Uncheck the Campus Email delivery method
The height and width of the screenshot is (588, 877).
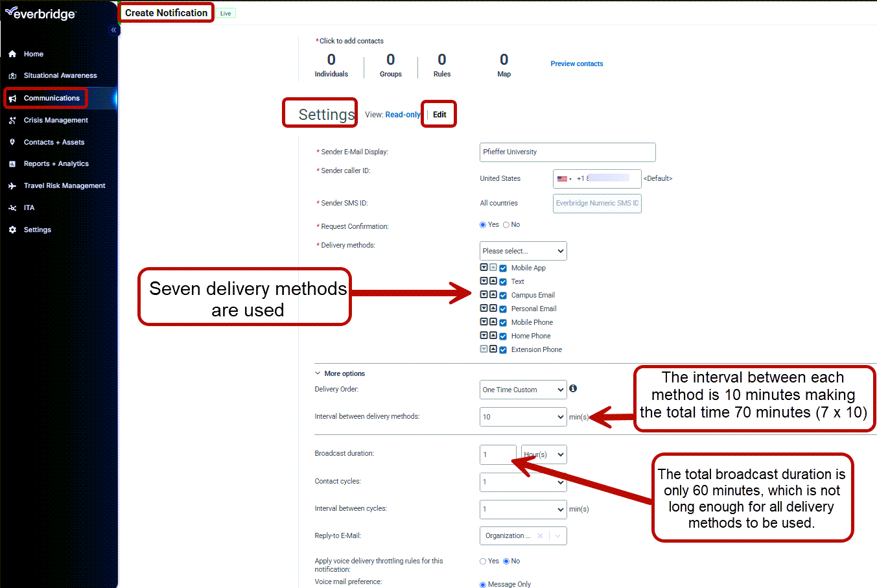click(503, 296)
